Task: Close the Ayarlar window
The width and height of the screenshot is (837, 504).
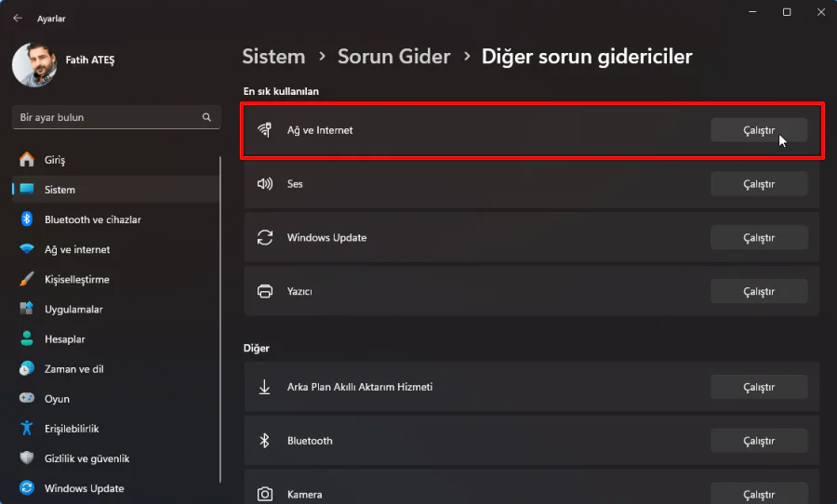Action: pyautogui.click(x=821, y=12)
